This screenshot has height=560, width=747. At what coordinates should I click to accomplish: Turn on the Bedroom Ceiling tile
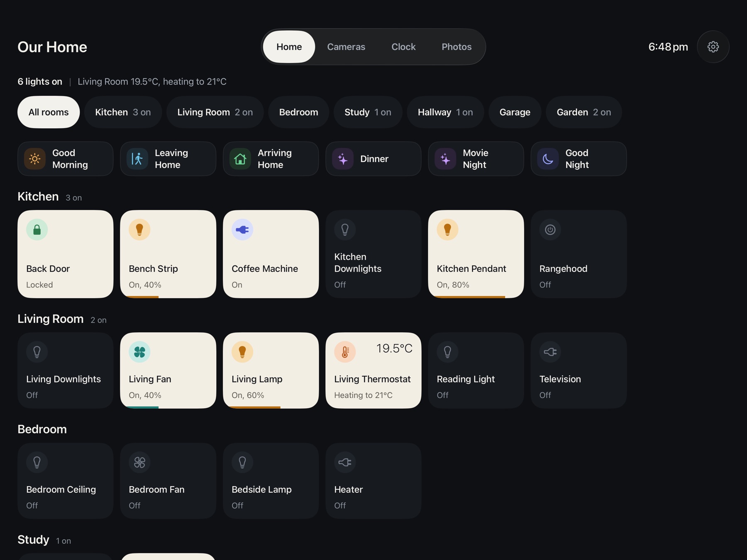[x=66, y=481]
